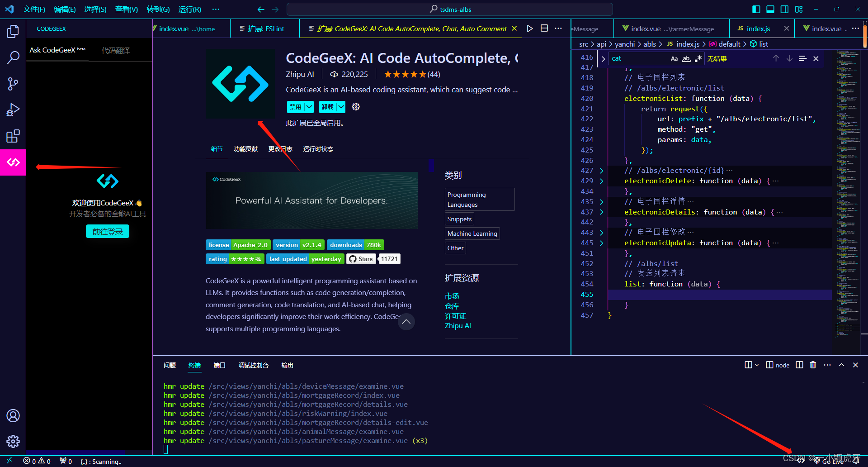Expand the folded region at line 427

[x=601, y=171]
